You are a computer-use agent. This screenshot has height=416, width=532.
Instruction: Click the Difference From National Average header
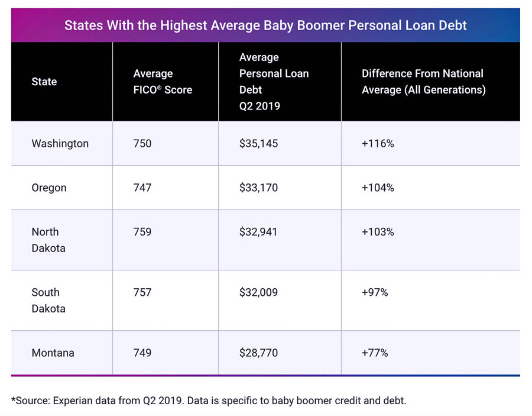(x=423, y=82)
